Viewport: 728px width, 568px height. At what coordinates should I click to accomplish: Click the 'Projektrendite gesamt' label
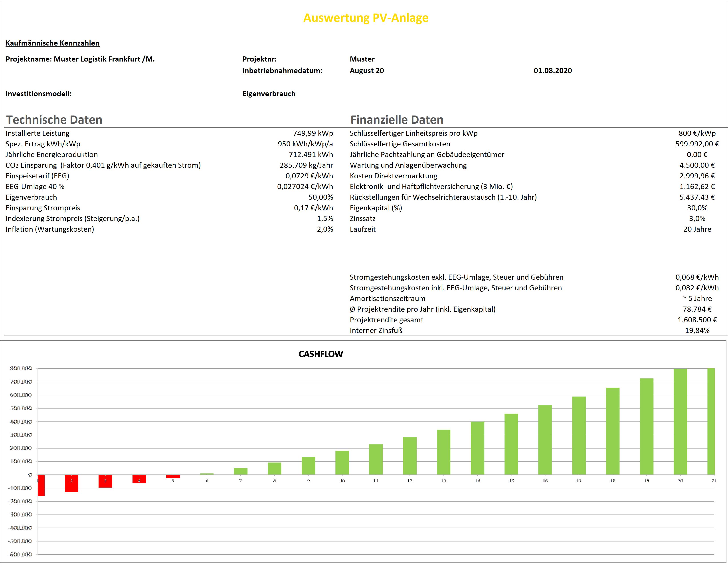(386, 320)
